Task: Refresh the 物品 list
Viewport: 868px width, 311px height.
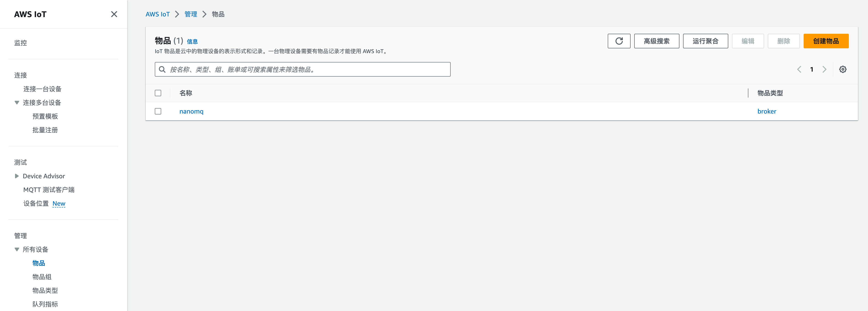Action: pos(619,41)
